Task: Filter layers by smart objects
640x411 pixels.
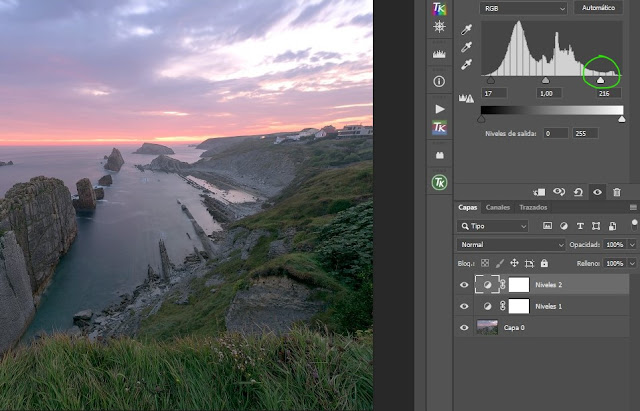Action: coord(612,226)
